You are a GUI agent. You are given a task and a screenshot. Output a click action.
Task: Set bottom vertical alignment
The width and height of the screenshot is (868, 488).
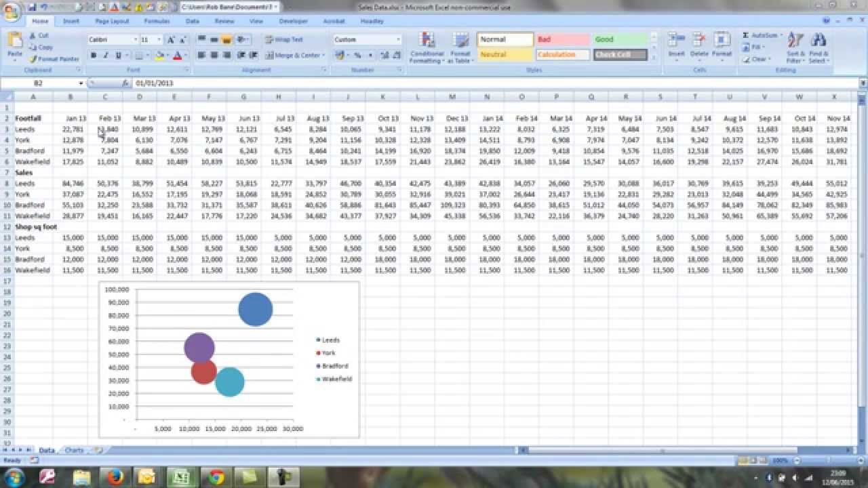[x=226, y=39]
